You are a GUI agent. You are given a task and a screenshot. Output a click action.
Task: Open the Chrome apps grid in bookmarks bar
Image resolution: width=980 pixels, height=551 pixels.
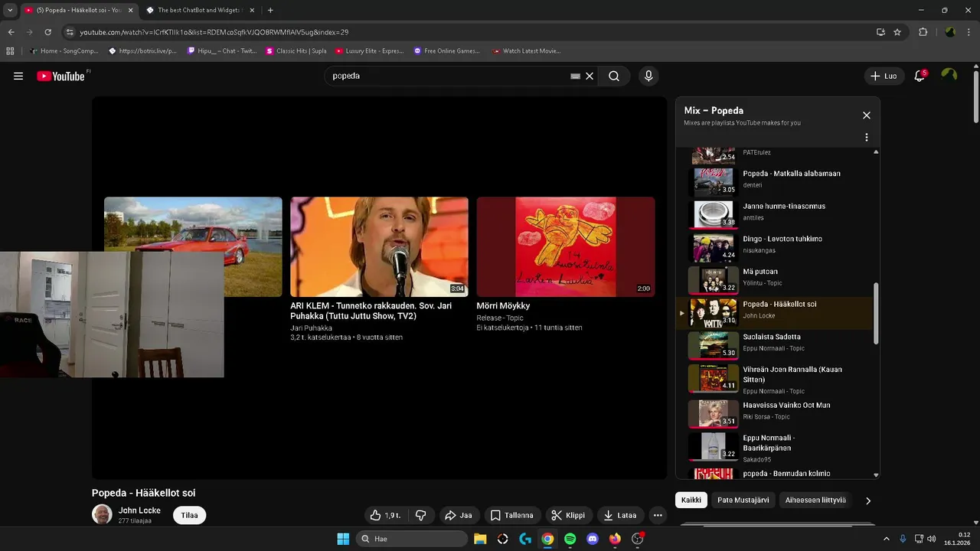coord(10,51)
